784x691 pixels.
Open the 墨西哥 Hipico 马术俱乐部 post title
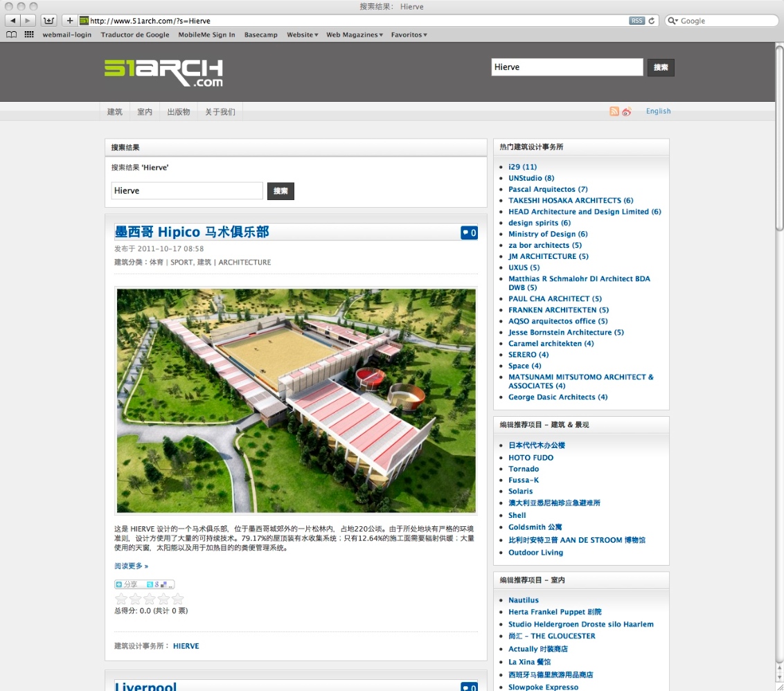pos(192,232)
